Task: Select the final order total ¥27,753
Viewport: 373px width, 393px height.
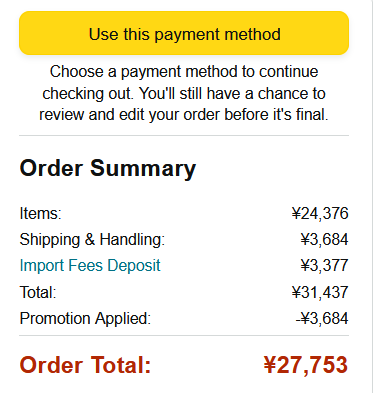Action: tap(306, 365)
